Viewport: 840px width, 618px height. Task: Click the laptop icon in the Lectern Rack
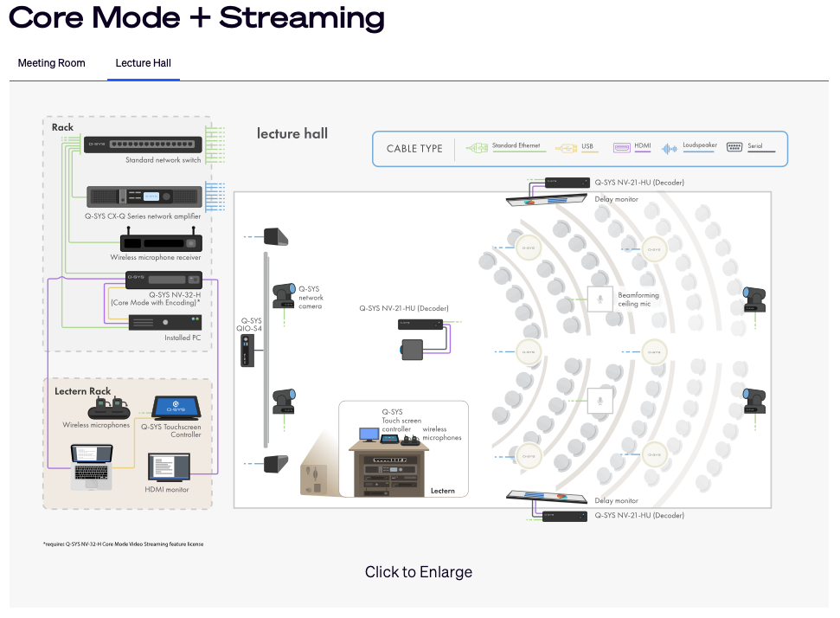pos(92,467)
